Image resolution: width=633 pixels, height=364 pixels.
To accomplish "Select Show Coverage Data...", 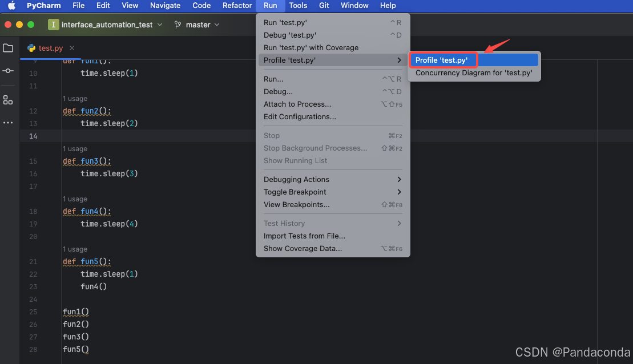I will click(x=333, y=249).
